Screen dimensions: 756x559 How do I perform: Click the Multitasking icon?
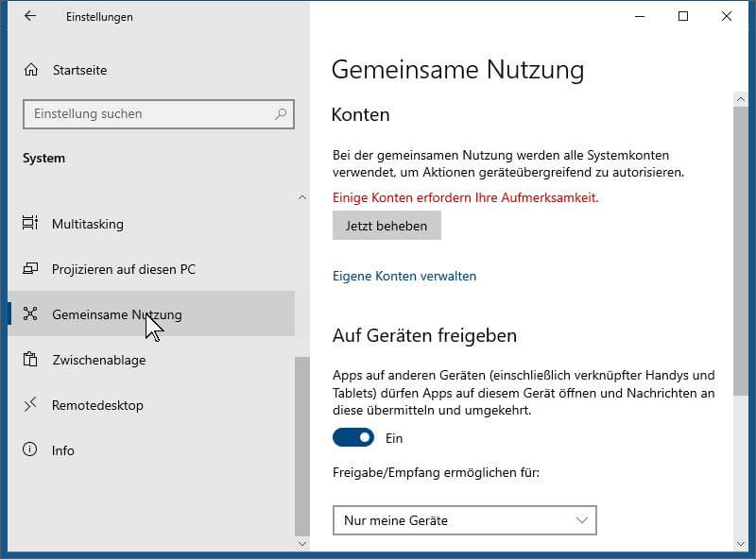30,223
